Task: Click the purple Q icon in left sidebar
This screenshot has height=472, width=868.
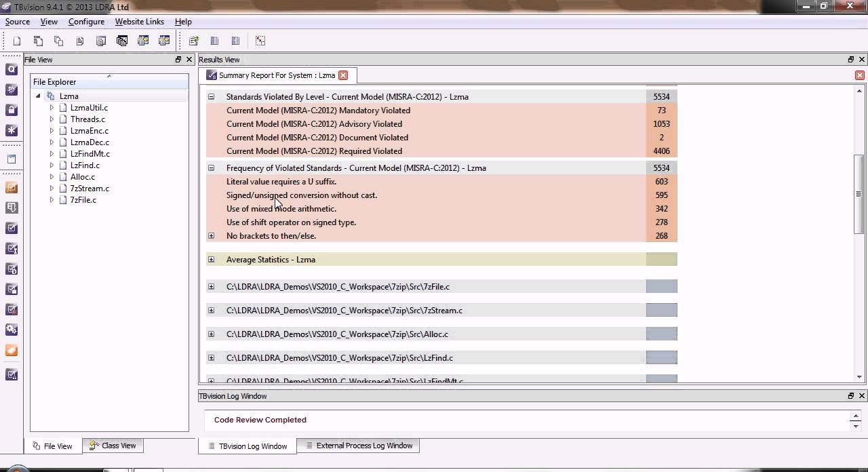Action: 12,69
